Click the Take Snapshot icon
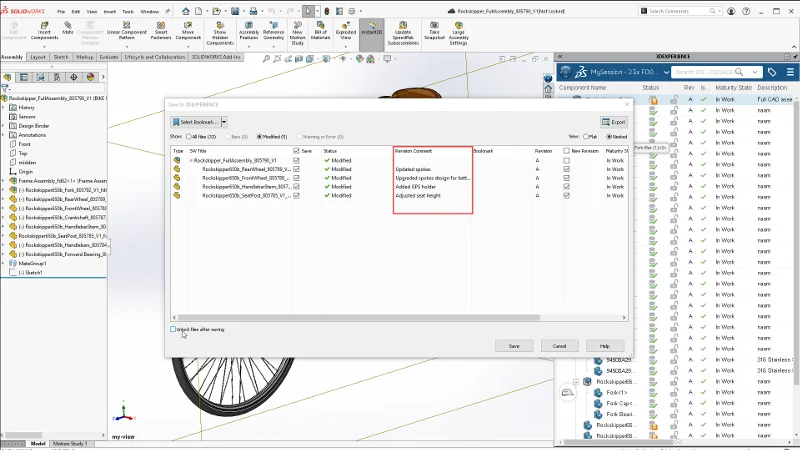Screen dimensions: 800x450 435,34
